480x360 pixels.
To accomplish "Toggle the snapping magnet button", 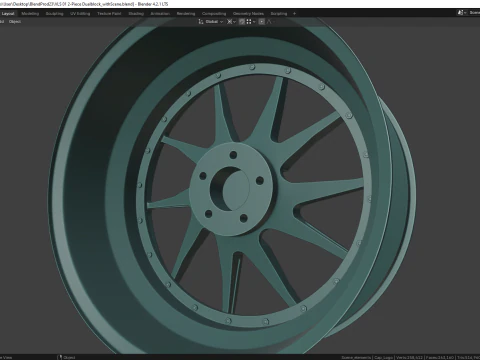I will pos(242,22).
